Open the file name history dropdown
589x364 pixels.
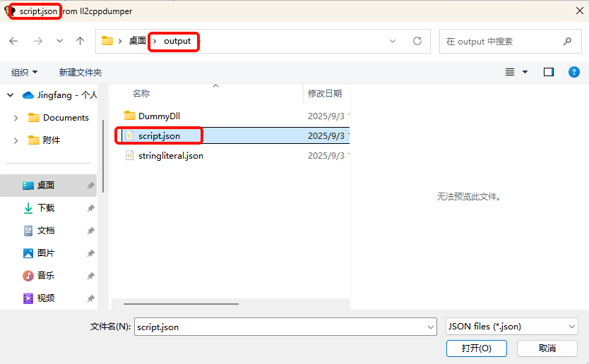pyautogui.click(x=431, y=327)
